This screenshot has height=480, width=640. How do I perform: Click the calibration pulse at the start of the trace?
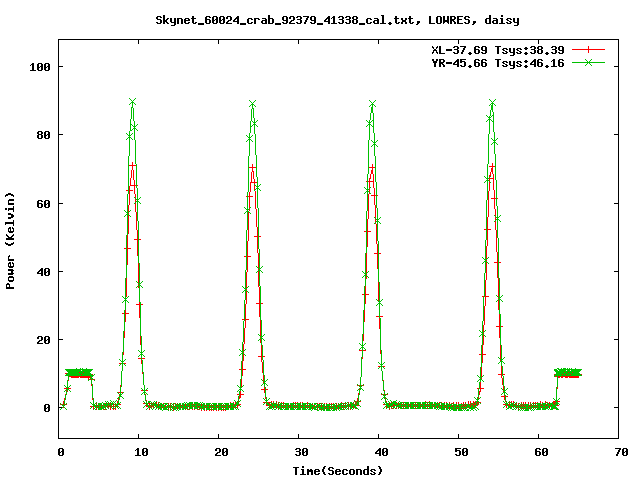(x=79, y=374)
